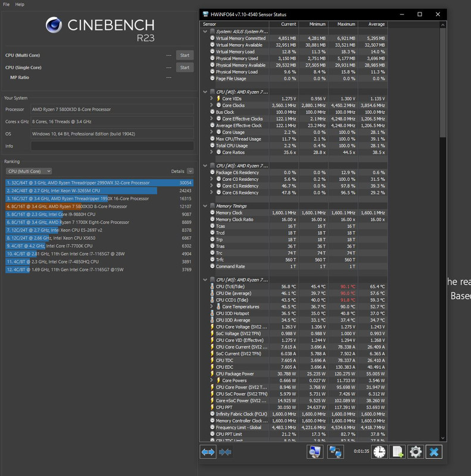The height and width of the screenshot is (476, 471).
Task: Click the Details dropdown arrow in Ranking
Action: coord(190,171)
